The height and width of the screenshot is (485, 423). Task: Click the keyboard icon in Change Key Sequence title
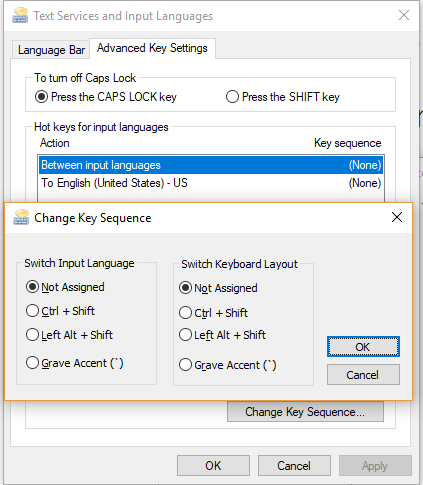pyautogui.click(x=21, y=217)
